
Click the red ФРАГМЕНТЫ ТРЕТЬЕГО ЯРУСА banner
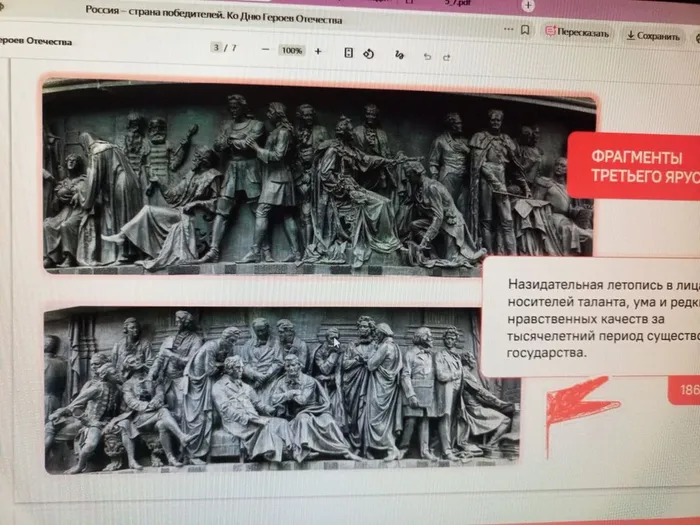tap(633, 167)
